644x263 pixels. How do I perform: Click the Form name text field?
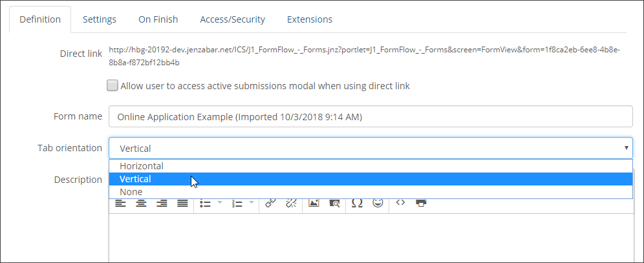(x=370, y=117)
